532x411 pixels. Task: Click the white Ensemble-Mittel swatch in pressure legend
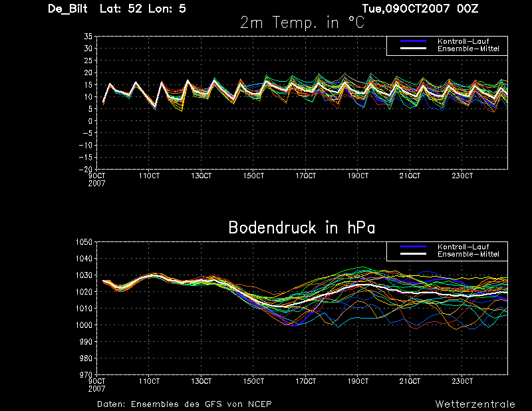click(413, 254)
